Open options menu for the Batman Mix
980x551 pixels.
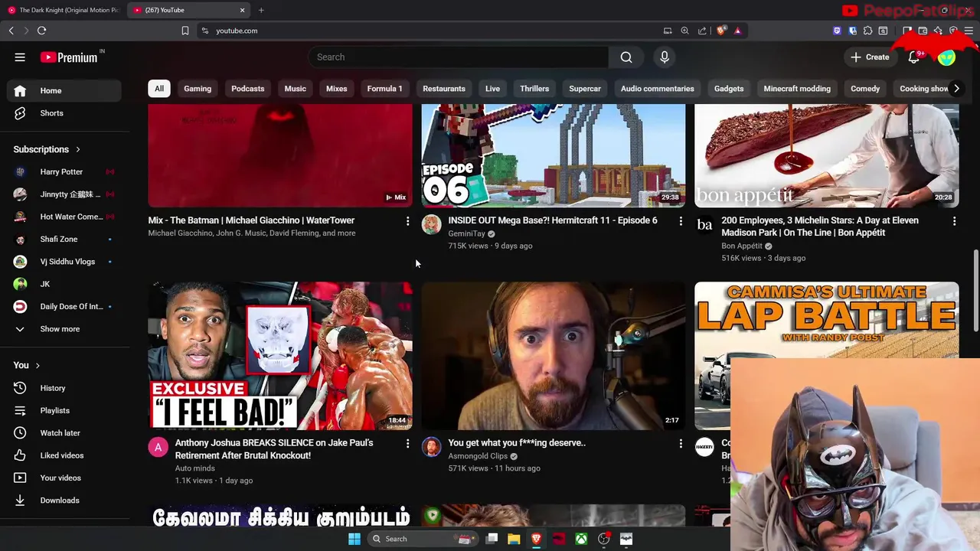407,221
